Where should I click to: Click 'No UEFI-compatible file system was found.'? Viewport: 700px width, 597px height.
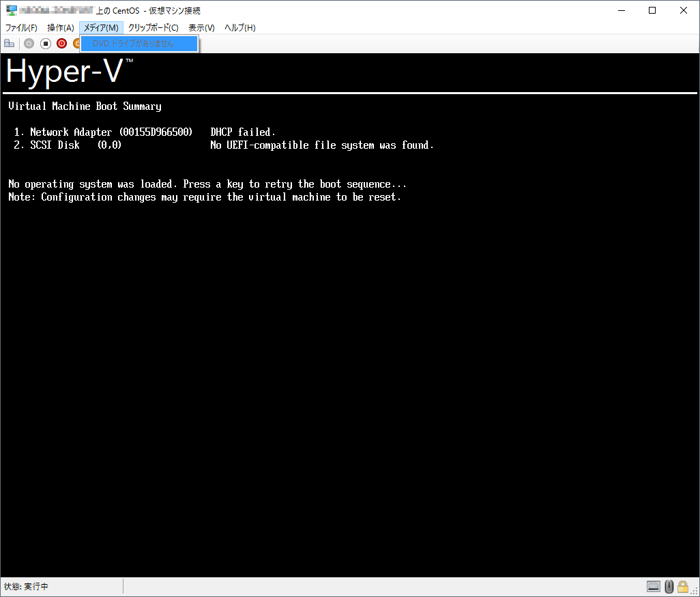click(x=322, y=145)
